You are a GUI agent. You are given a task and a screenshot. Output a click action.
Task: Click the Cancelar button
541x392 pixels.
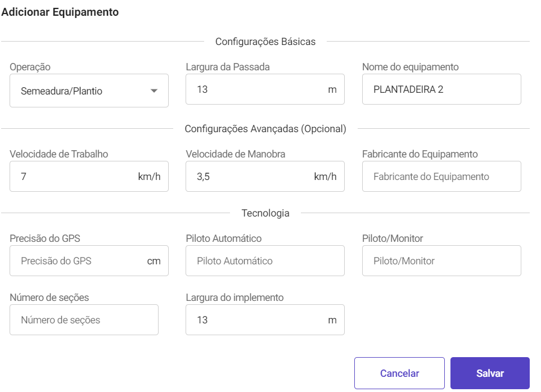point(399,373)
